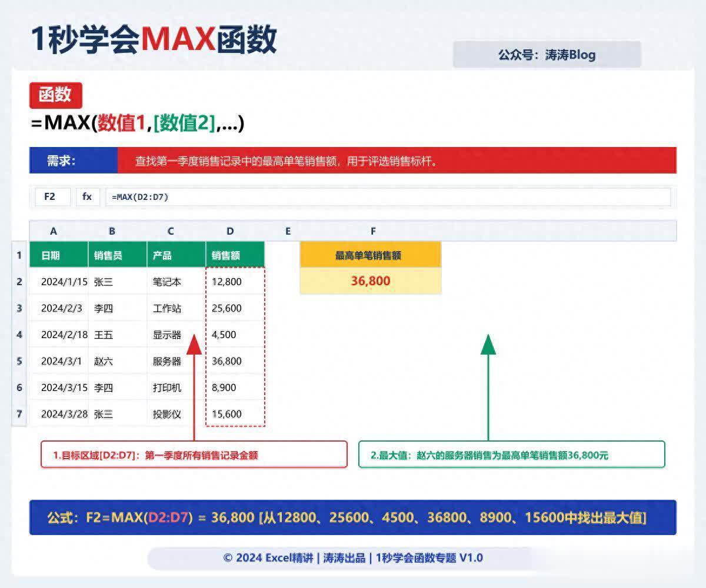Image resolution: width=706 pixels, height=588 pixels.
Task: Click the formula bar showing =MAX(D2:D7)
Action: click(x=387, y=197)
